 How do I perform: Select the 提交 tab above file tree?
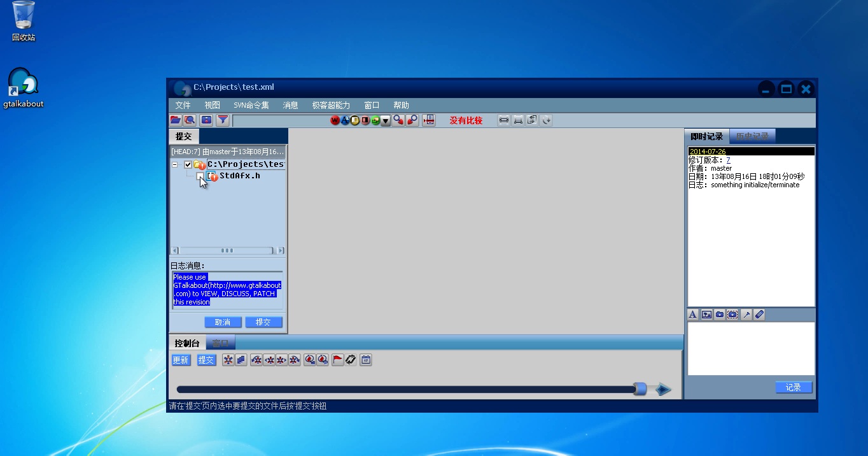tap(184, 136)
